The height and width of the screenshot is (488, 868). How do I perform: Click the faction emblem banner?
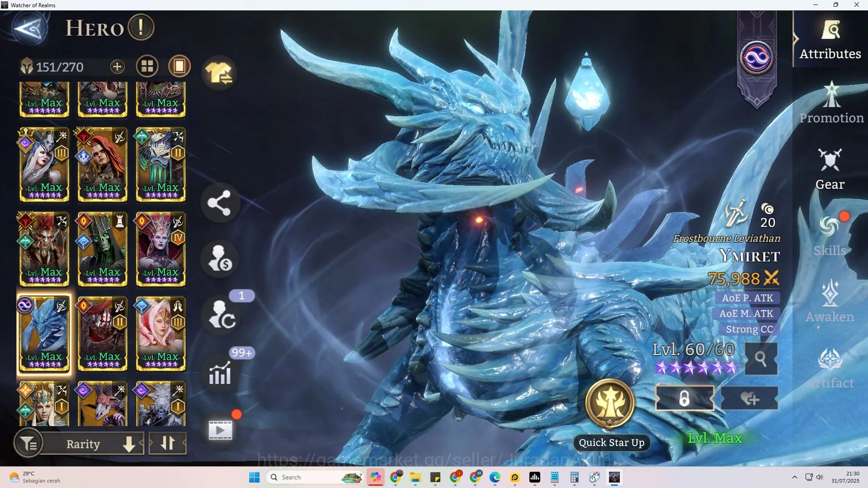757,59
